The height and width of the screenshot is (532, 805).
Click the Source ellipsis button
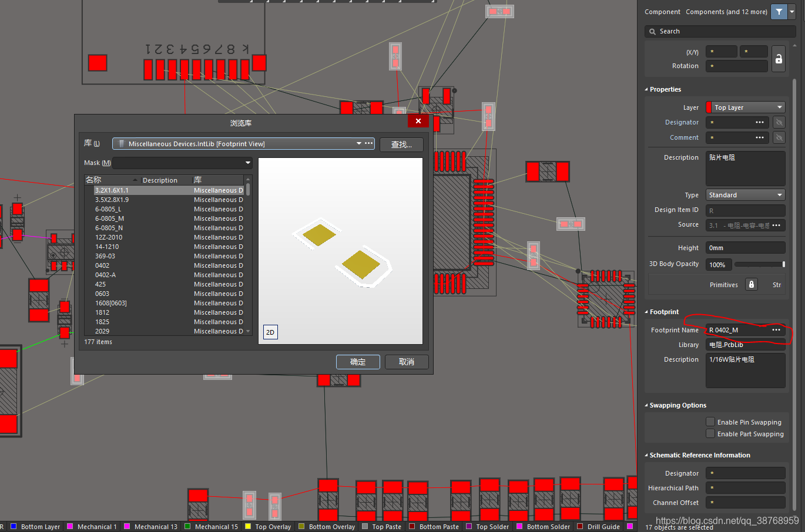tap(776, 225)
